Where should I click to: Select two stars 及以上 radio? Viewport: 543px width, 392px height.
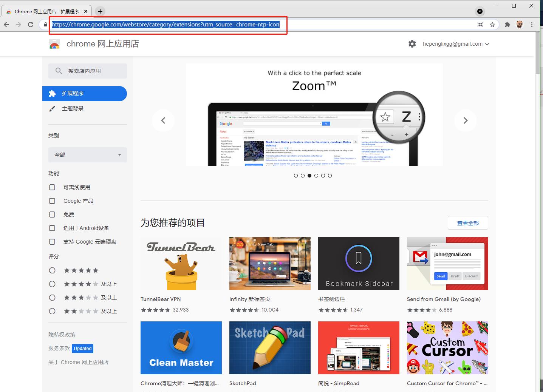click(x=52, y=311)
